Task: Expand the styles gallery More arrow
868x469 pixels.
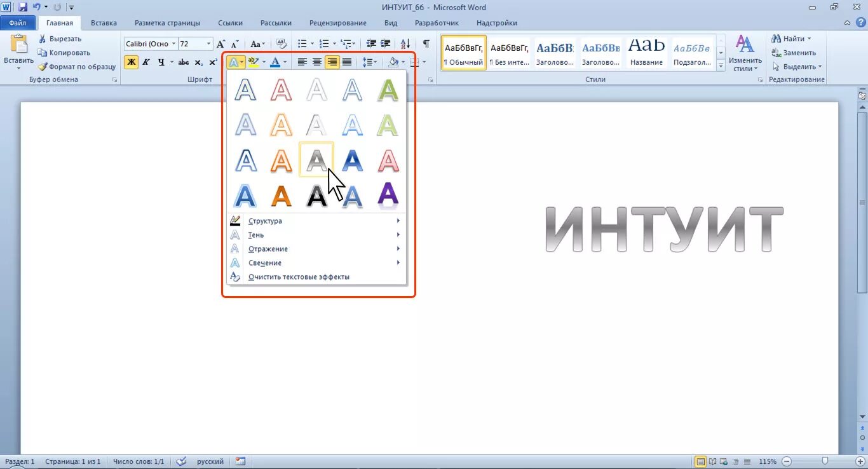Action: click(721, 66)
